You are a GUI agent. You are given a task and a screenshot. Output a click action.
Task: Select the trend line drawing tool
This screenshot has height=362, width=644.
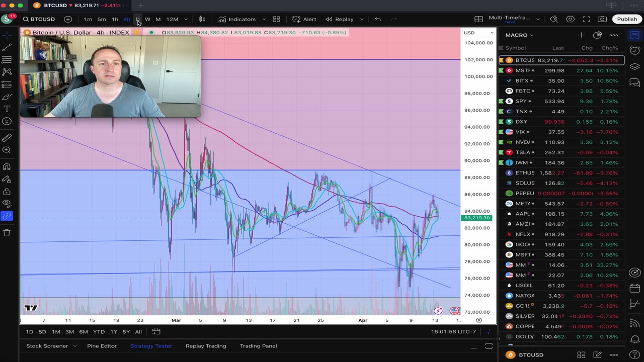coord(7,48)
